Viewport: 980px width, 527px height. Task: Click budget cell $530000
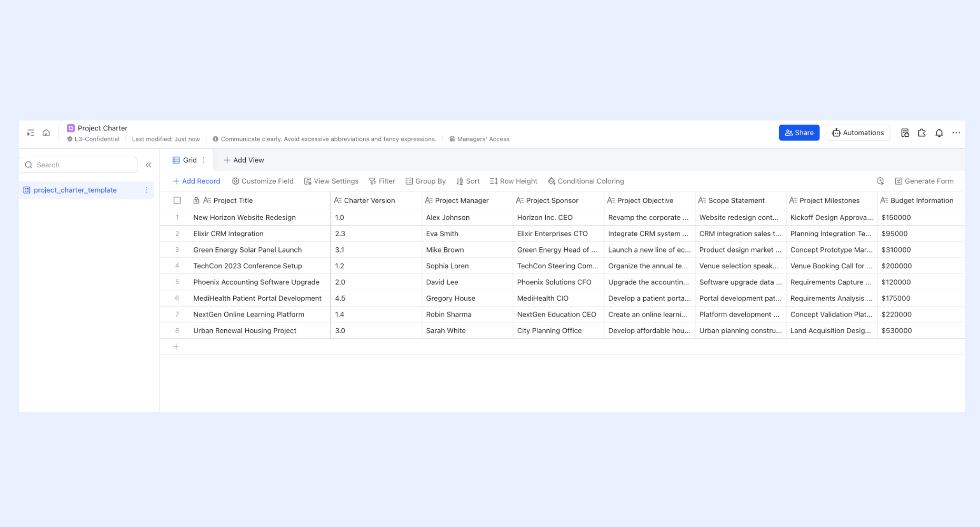point(921,331)
